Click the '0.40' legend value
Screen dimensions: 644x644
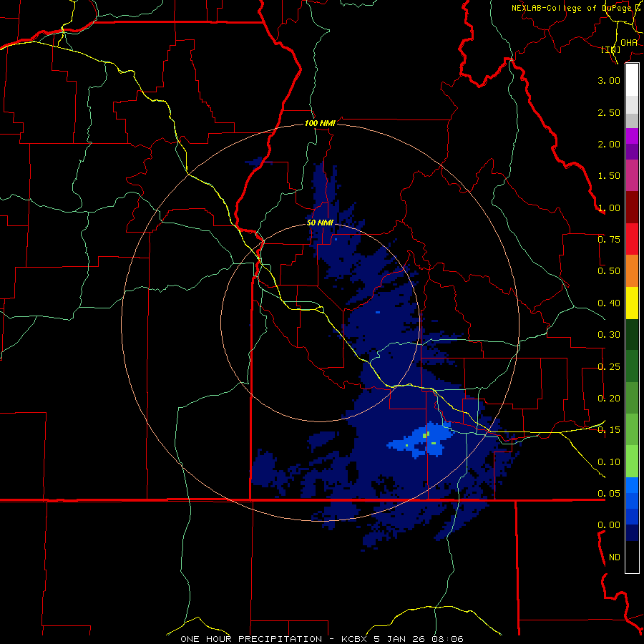[609, 303]
